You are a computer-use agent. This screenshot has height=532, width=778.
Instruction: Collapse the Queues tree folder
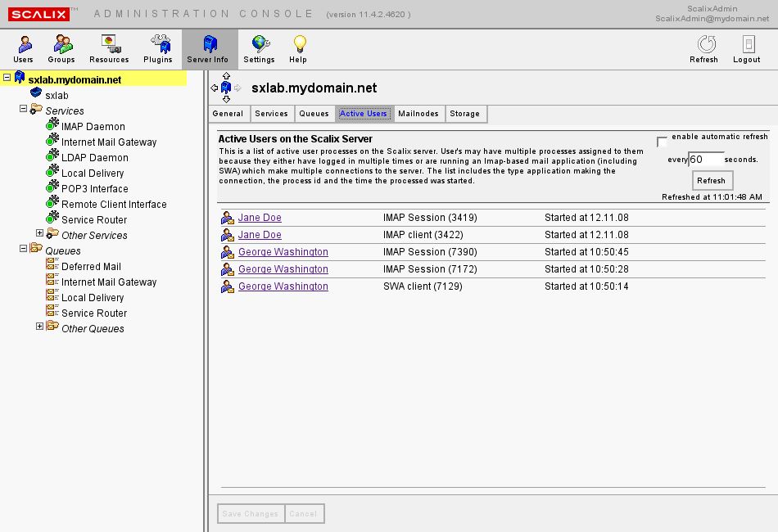24,250
